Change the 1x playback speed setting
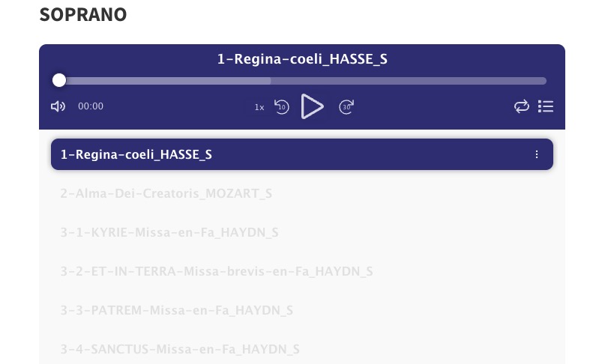 pos(259,107)
